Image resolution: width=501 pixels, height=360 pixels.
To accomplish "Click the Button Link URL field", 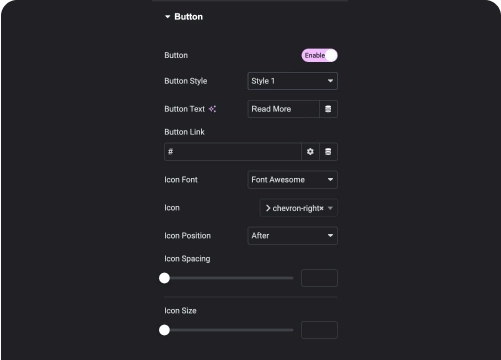I will [x=233, y=152].
